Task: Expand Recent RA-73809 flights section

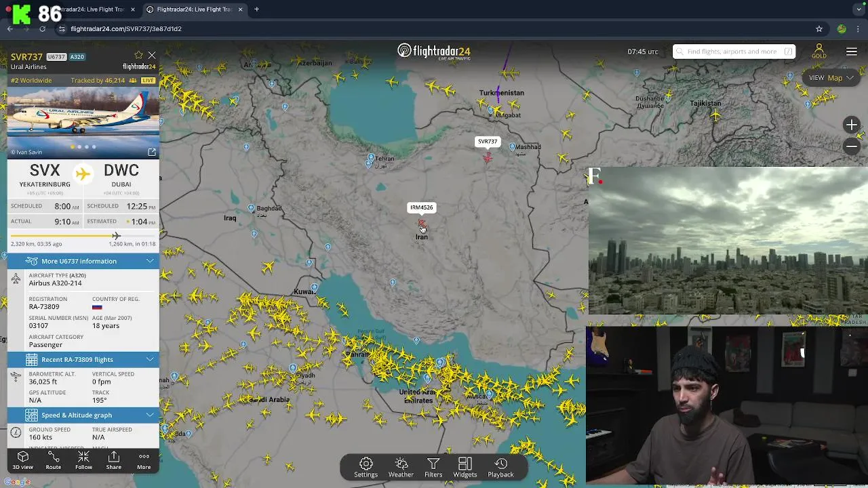Action: pyautogui.click(x=83, y=359)
